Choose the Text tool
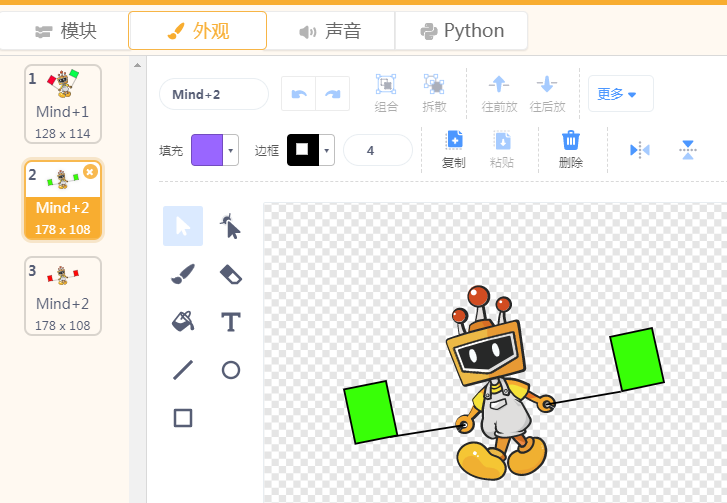Screen dimensions: 727x503 pos(230,322)
